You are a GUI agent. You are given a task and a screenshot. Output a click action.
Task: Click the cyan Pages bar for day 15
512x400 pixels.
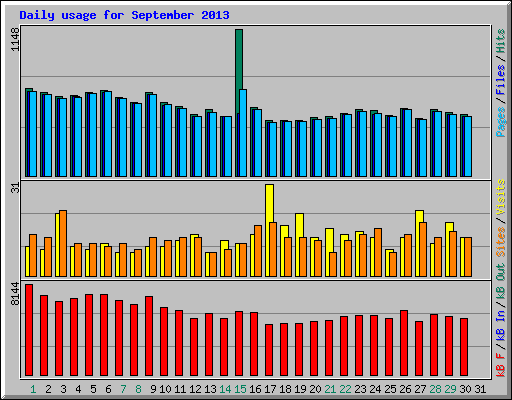[x=243, y=133]
